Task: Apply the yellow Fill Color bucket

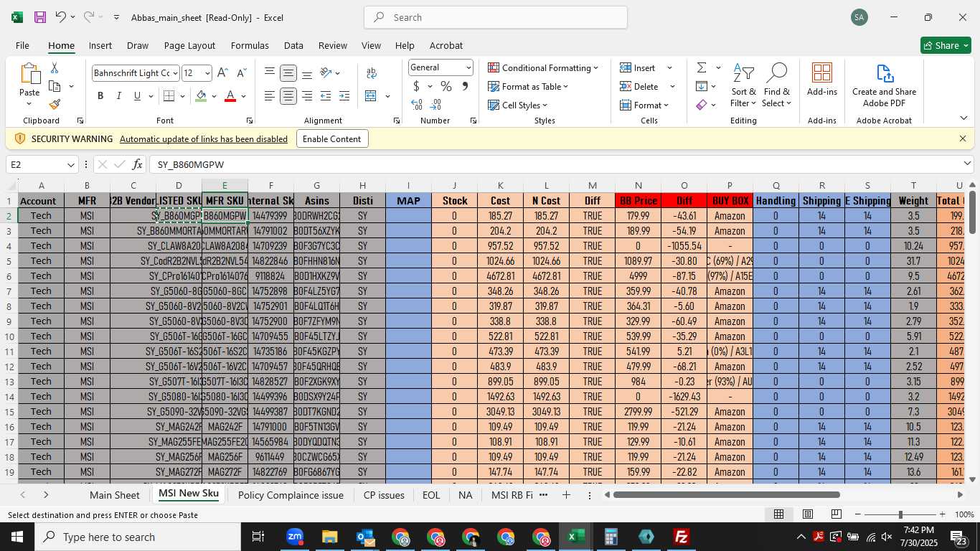Action: click(201, 96)
